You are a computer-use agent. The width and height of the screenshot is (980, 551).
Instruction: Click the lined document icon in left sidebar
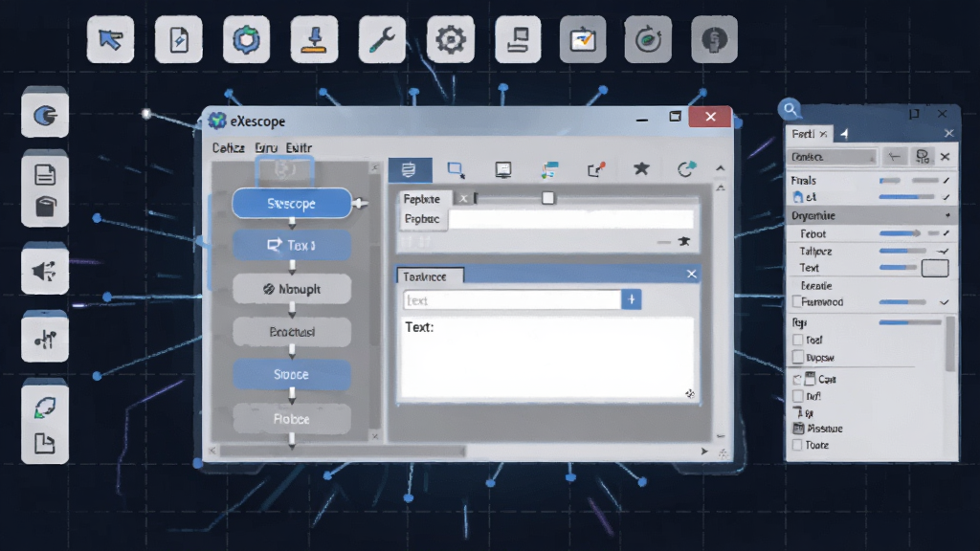(45, 174)
